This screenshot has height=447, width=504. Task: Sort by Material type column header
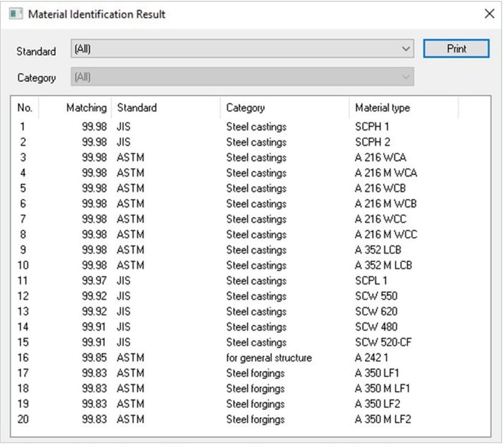[x=403, y=108]
